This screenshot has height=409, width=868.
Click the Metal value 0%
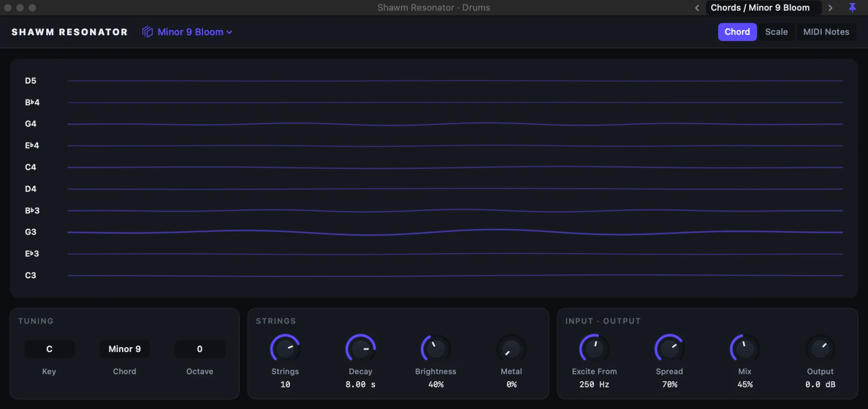pyautogui.click(x=512, y=384)
